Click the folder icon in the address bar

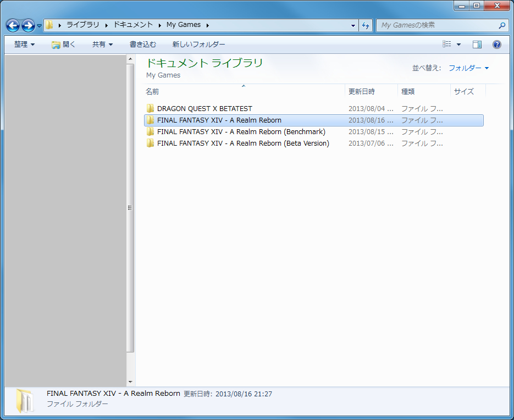pyautogui.click(x=49, y=25)
